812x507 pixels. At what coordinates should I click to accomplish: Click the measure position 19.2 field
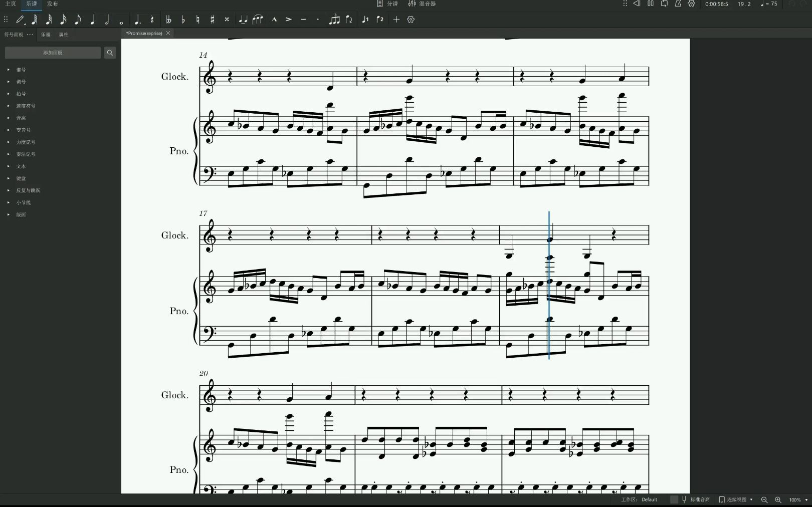click(744, 4)
